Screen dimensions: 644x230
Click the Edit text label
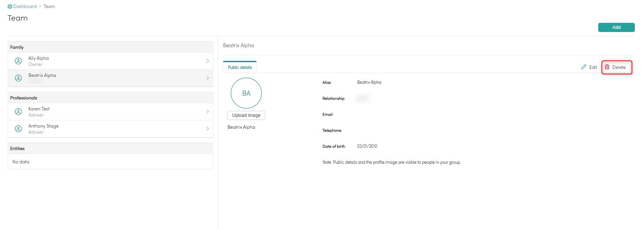[593, 67]
